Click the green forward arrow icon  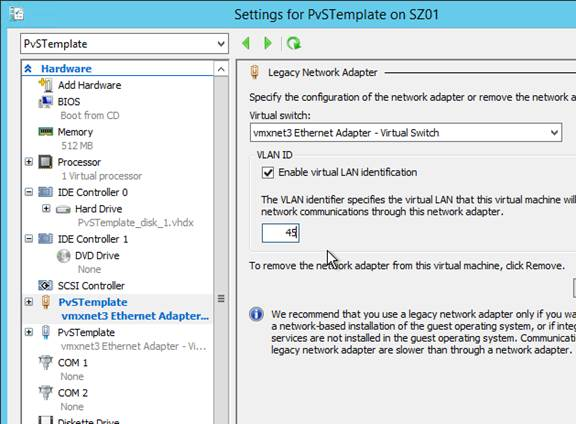pyautogui.click(x=268, y=43)
